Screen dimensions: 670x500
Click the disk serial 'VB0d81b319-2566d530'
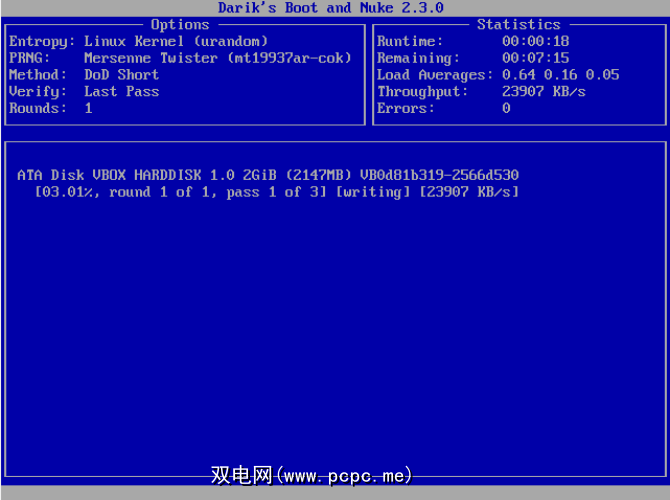tap(439, 175)
